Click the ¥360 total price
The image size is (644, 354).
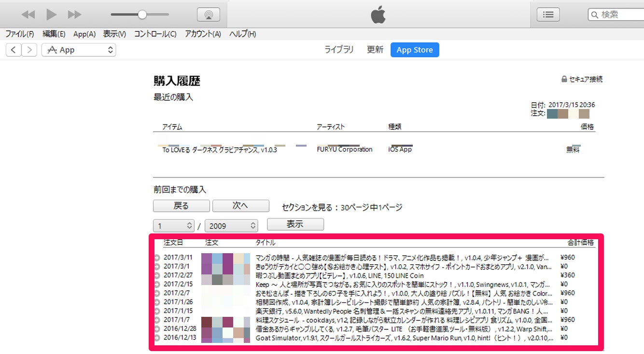[x=568, y=275]
